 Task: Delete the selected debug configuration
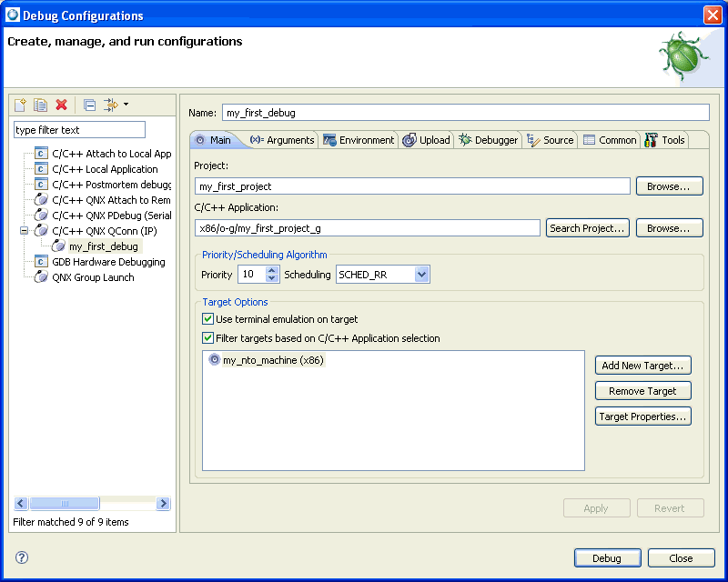point(61,105)
